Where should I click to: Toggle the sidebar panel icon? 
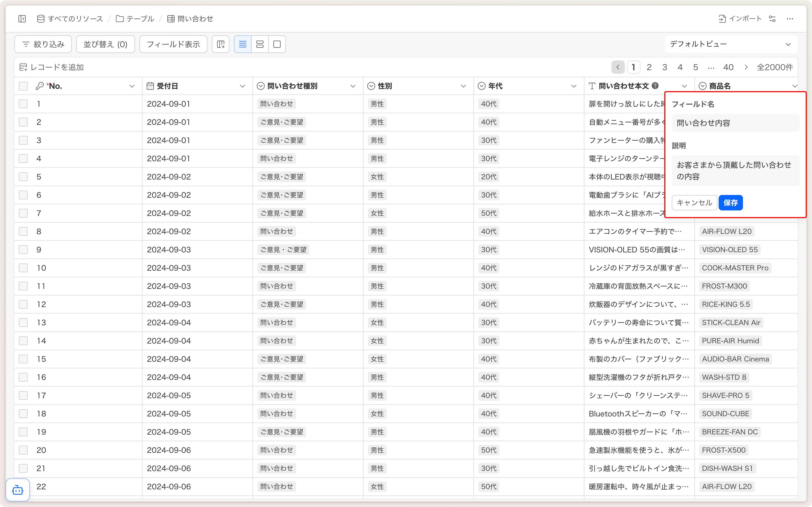[22, 19]
